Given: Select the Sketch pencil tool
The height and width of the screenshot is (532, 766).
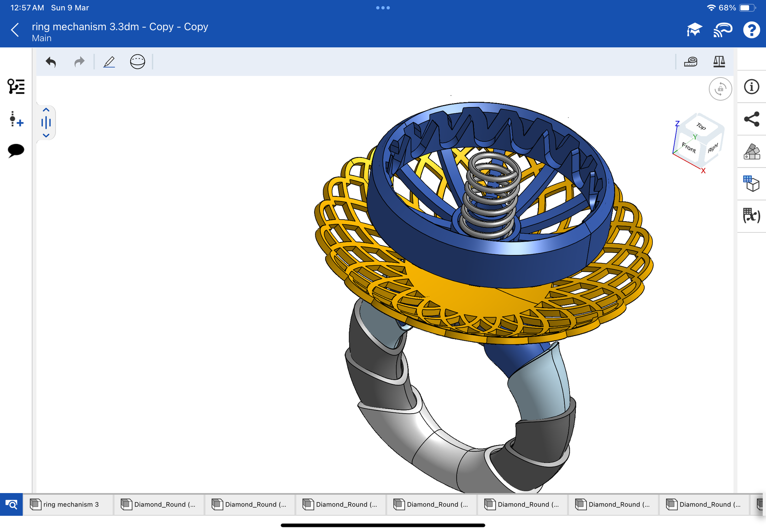Looking at the screenshot, I should tap(109, 62).
